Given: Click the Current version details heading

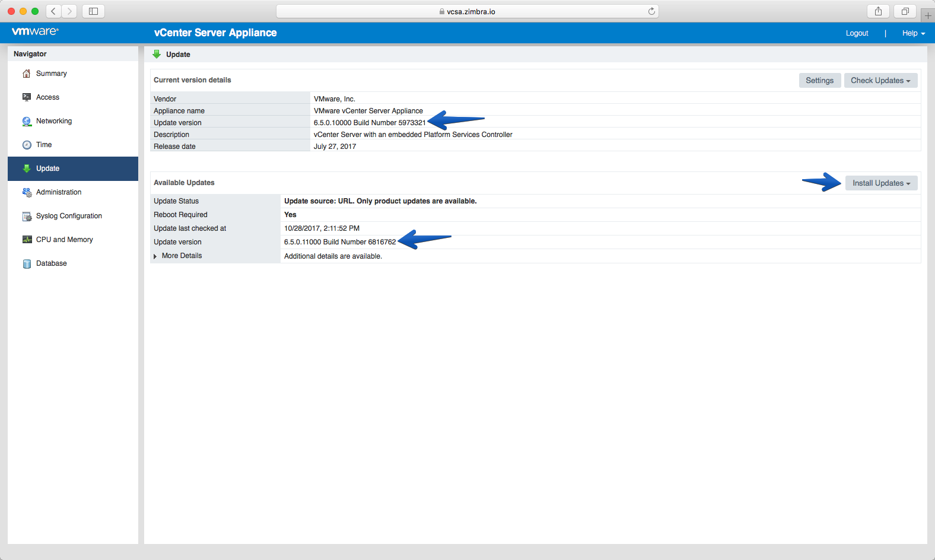Looking at the screenshot, I should (x=192, y=80).
